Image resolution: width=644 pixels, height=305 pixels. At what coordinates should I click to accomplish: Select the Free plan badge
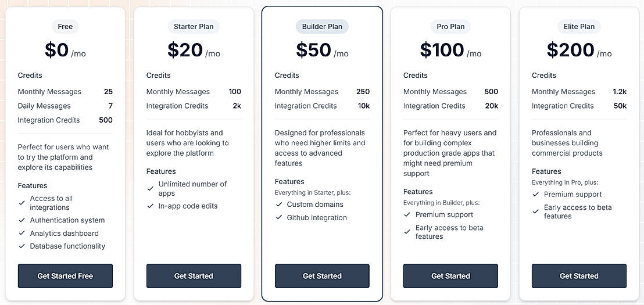(65, 27)
